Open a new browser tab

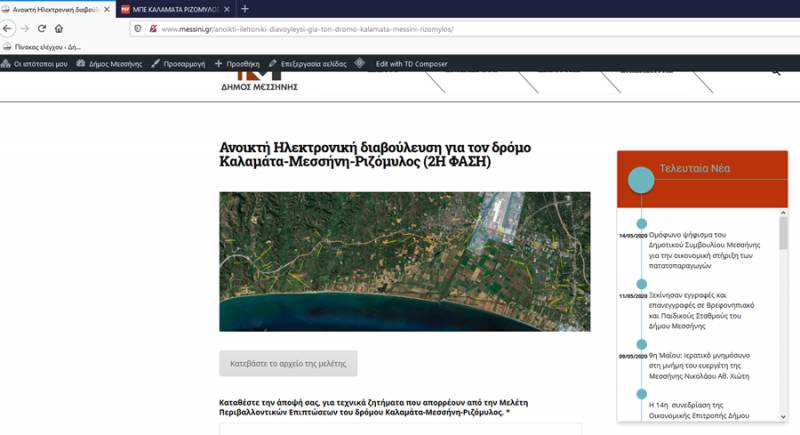point(245,9)
